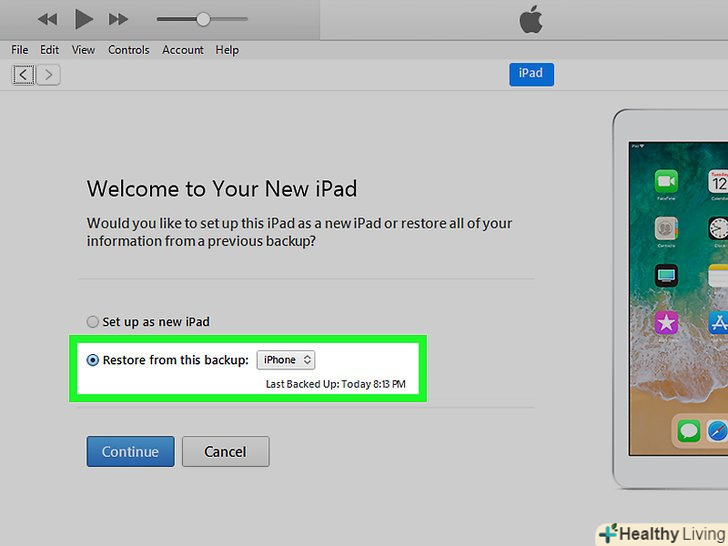Screen dimensions: 728x546
Task: Click the rewind playback button
Action: tap(47, 20)
